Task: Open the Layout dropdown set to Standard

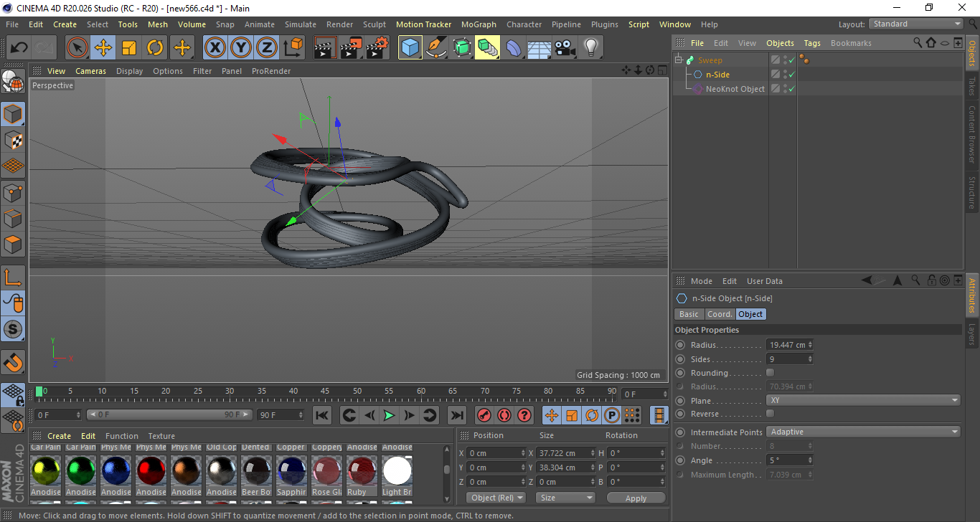Action: [x=916, y=24]
